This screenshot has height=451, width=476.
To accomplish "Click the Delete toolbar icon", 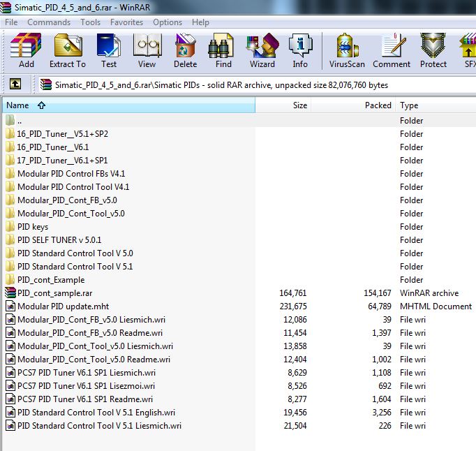I will point(185,50).
